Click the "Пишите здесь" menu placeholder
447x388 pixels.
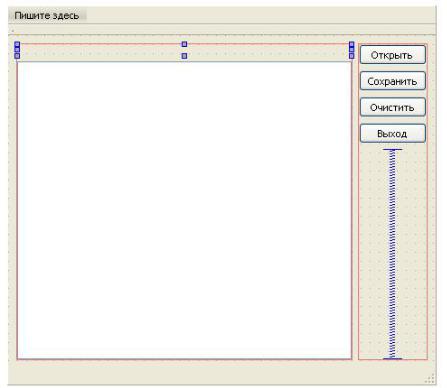pyautogui.click(x=47, y=16)
